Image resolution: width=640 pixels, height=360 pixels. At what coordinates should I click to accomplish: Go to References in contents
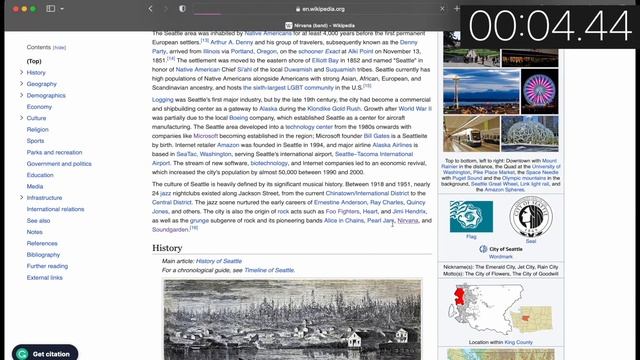(42, 243)
